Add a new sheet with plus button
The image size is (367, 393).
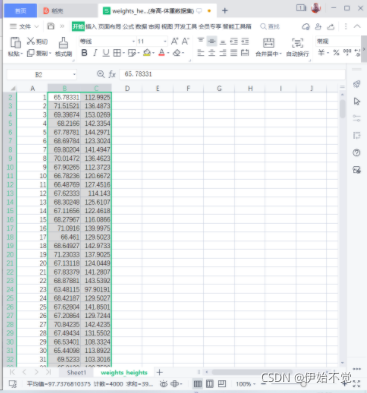point(160,372)
